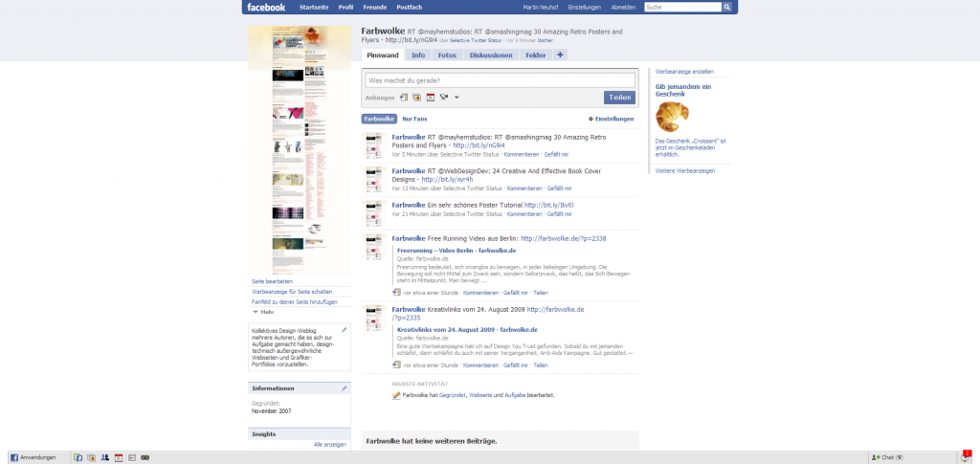Open http://bit.ly/xyr4h link in book cover post
This screenshot has width=980, height=464.
(x=447, y=179)
